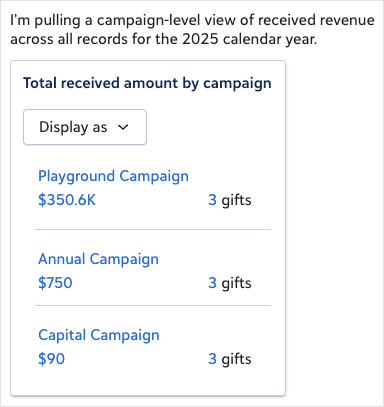Click the campaign-level view message text
This screenshot has height=407, width=384.
pyautogui.click(x=192, y=30)
